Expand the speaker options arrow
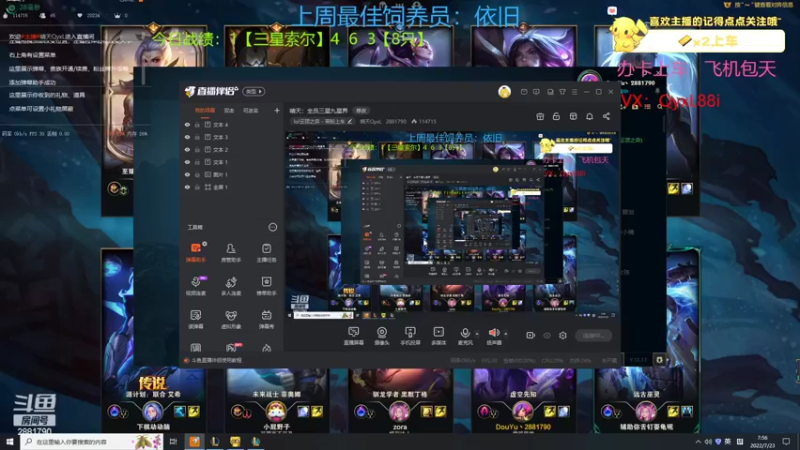 click(x=506, y=334)
